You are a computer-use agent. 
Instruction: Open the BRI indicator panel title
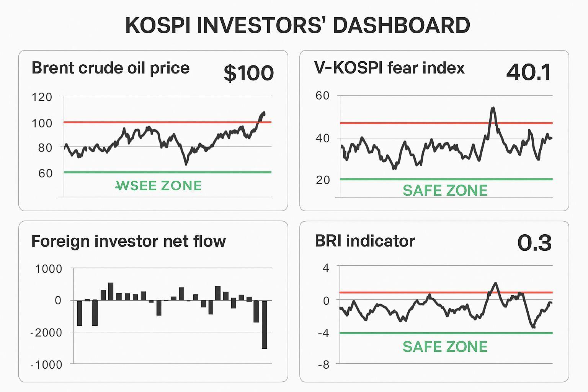[365, 241]
